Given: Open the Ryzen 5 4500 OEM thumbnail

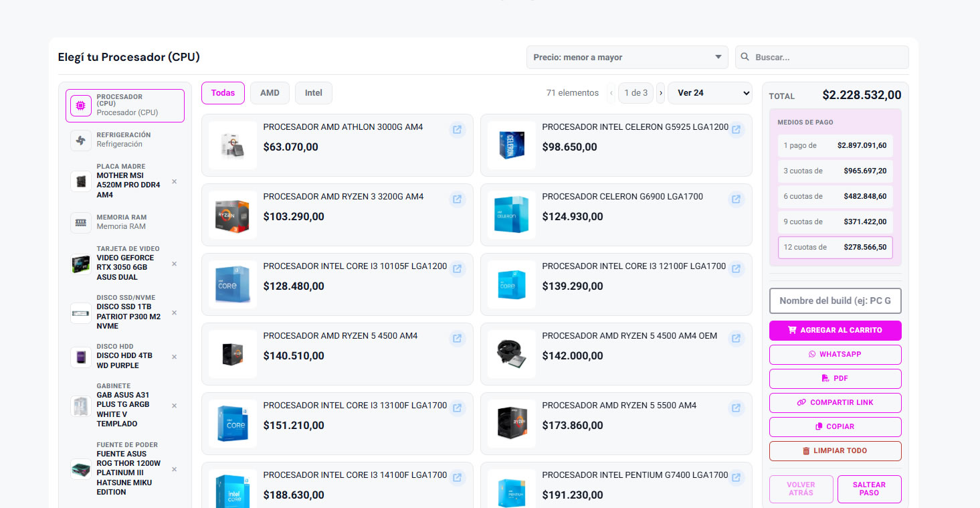Looking at the screenshot, I should click(x=511, y=354).
